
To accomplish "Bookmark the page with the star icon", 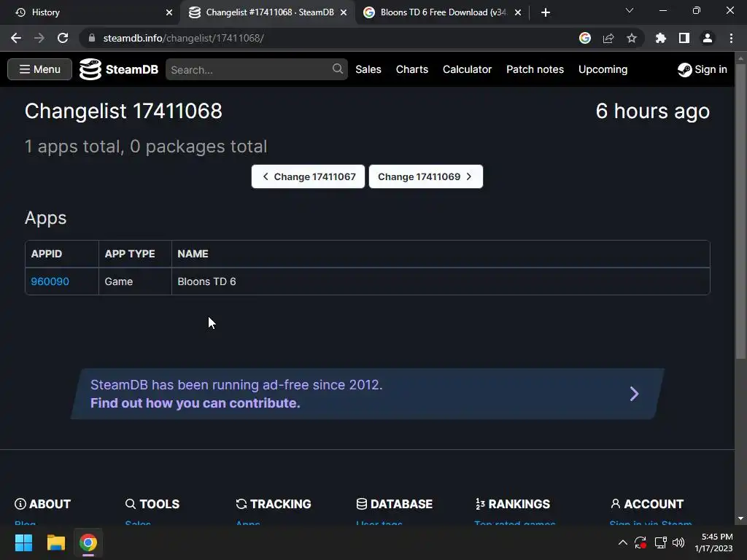I will point(632,38).
